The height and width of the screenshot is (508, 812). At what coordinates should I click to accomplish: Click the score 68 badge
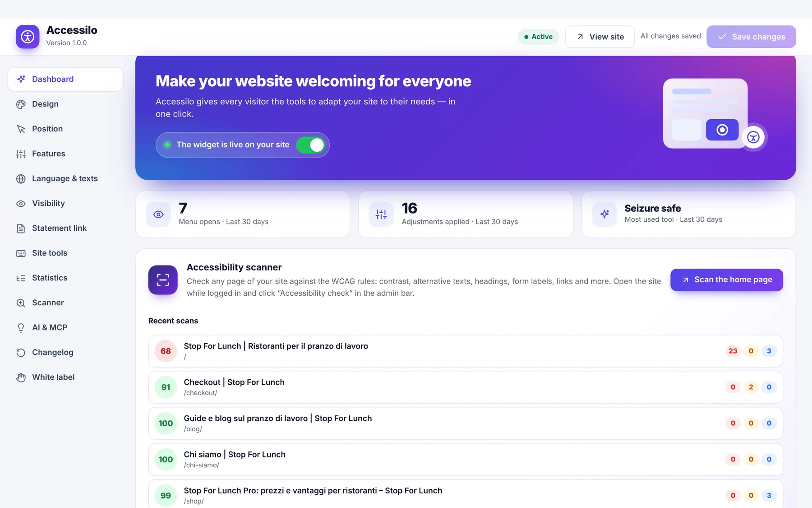click(x=166, y=351)
